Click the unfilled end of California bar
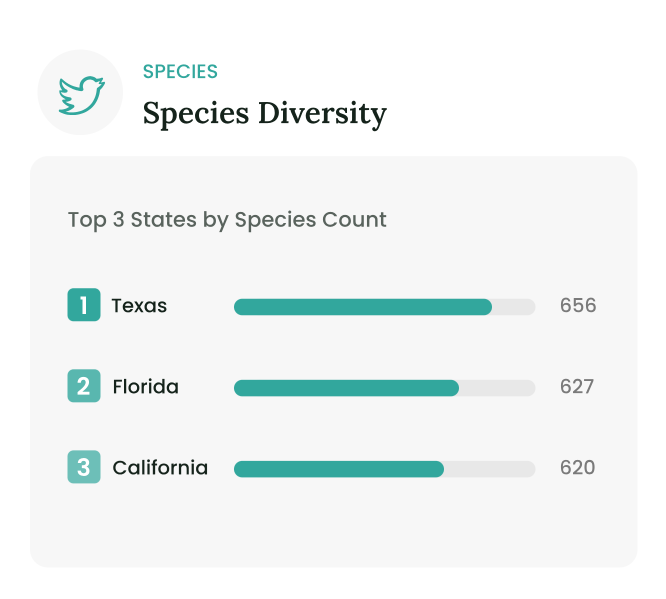The width and height of the screenshot is (666, 599). click(490, 469)
